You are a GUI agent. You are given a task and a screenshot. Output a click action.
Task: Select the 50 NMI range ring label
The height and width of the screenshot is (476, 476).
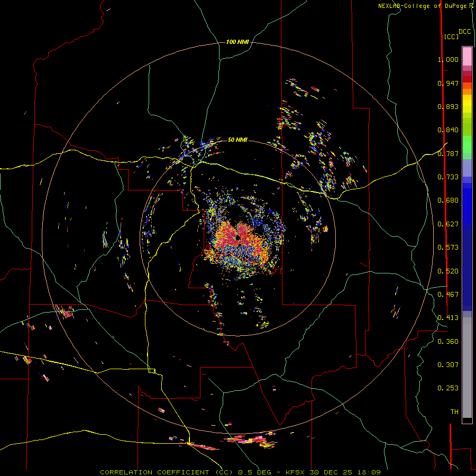(x=237, y=140)
